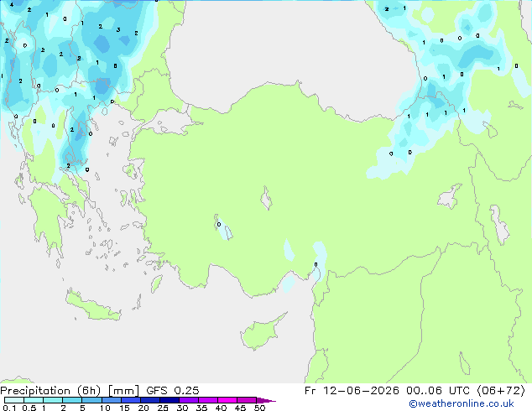Image resolution: width=532 pixels, height=411 pixels.
Task: Click the legend value '10'
Action: 105,408
